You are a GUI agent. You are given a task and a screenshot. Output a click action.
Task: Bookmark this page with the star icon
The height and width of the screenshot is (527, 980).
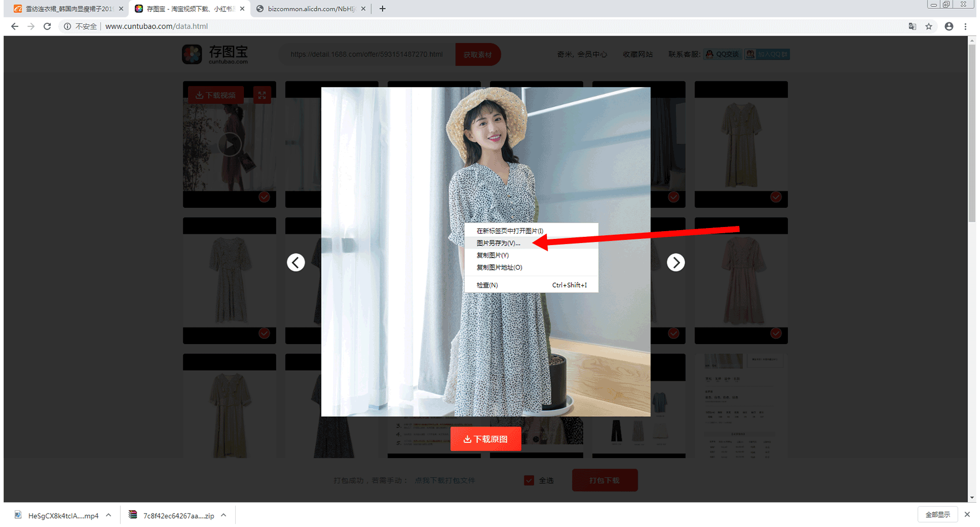[929, 26]
